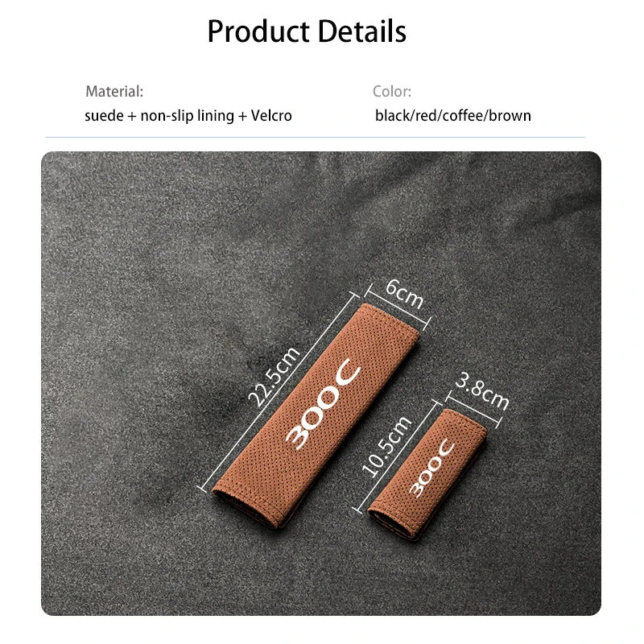The height and width of the screenshot is (644, 644).
Task: Click the stitched bottom edge of large cover
Action: (249, 510)
